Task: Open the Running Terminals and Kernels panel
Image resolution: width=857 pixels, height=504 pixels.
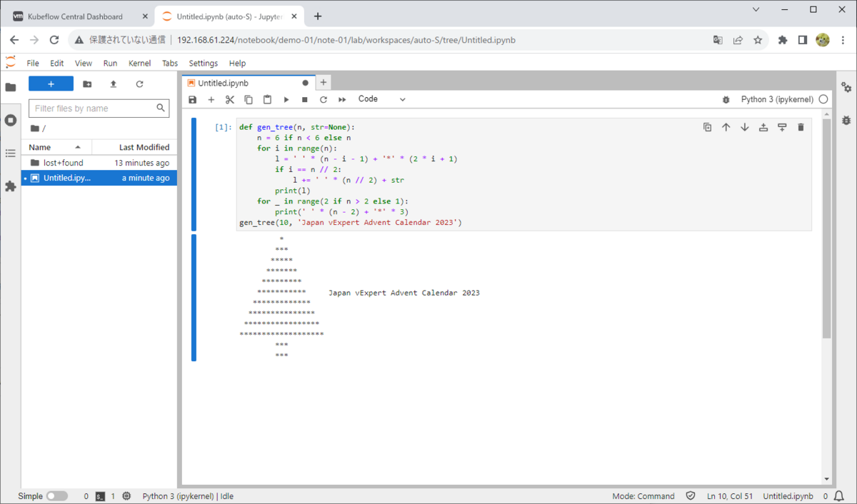Action: 10,120
